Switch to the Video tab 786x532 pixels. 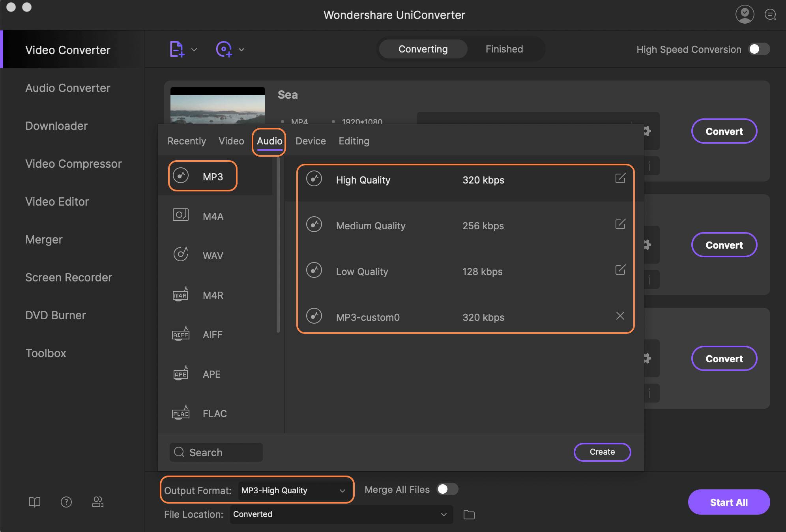[x=230, y=141]
